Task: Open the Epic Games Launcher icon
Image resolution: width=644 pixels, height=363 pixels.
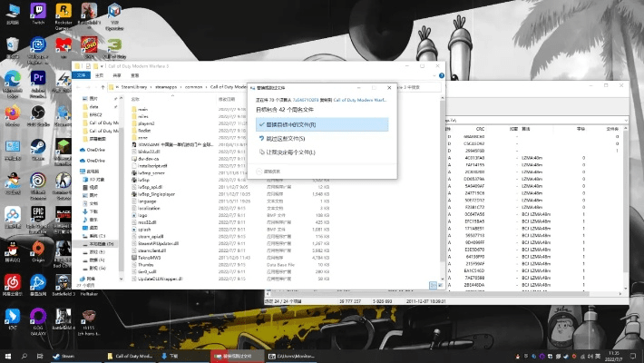Action: (38, 215)
